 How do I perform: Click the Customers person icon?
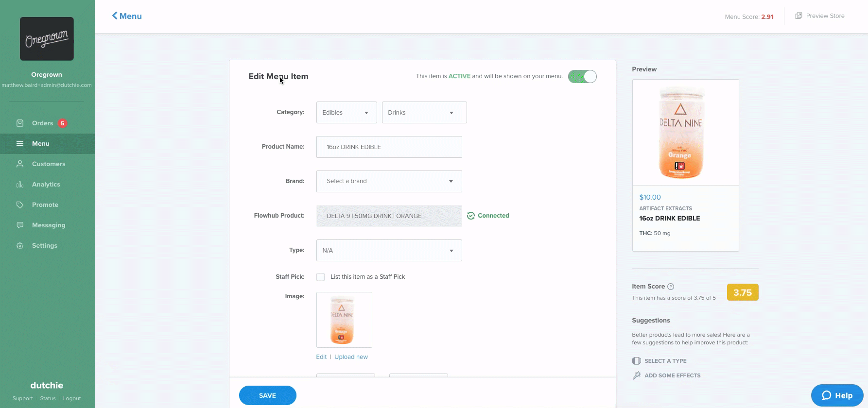pos(20,164)
